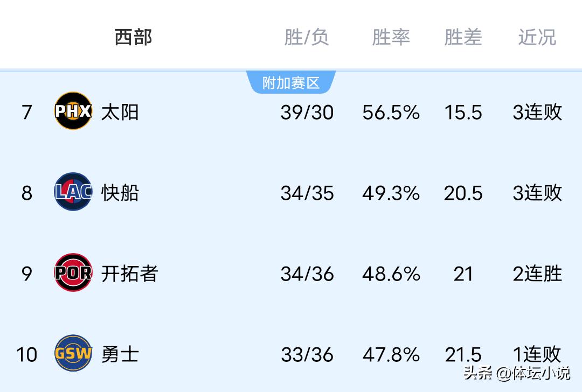Select the Portland POR team logo
The height and width of the screenshot is (392, 582).
(73, 272)
